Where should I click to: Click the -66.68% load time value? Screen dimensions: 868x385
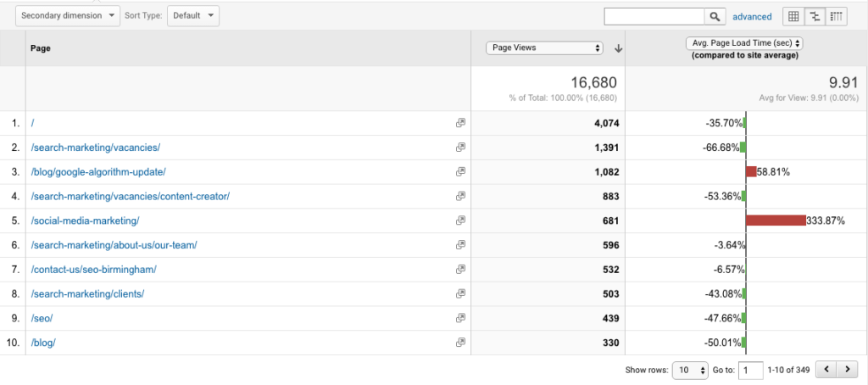(721, 148)
